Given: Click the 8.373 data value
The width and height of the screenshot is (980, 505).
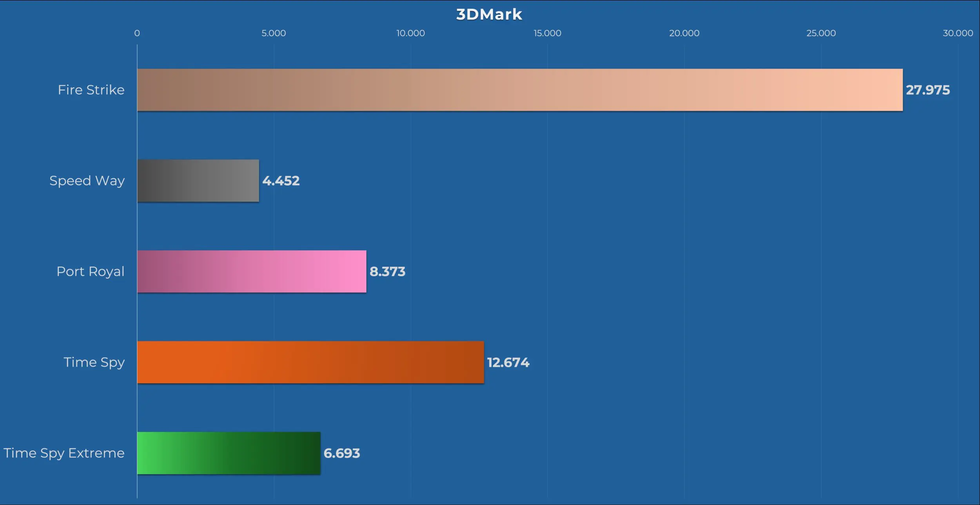Looking at the screenshot, I should click(387, 272).
